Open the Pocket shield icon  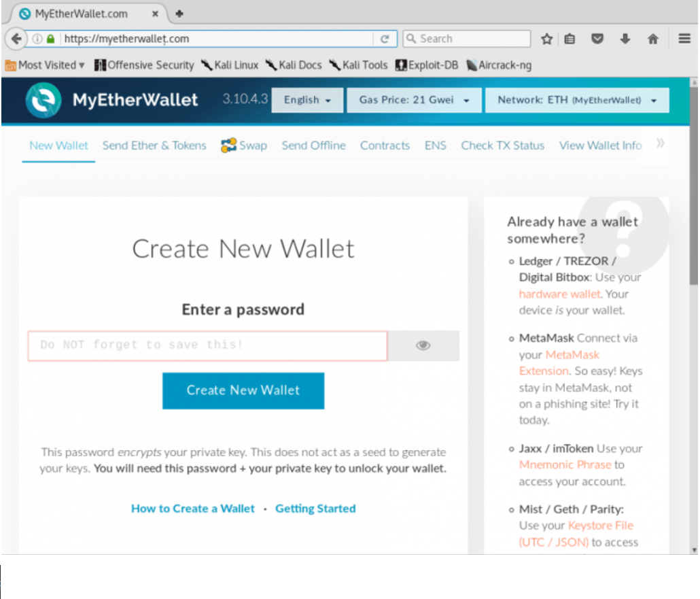point(597,39)
